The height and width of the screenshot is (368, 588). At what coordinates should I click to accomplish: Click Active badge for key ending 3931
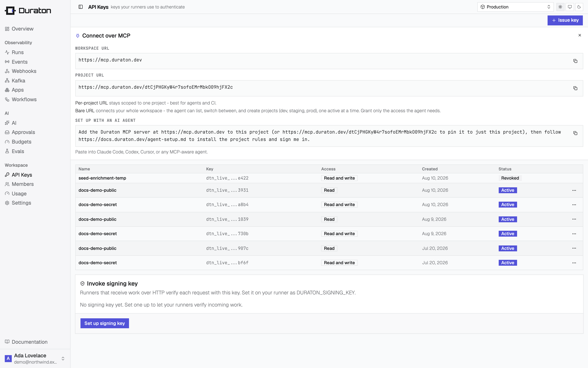click(x=508, y=190)
